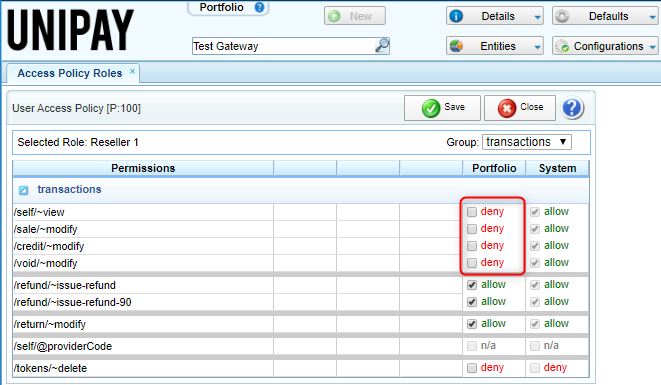Close the Access Policy Roles tab
This screenshot has height=385, width=661.
coord(132,71)
